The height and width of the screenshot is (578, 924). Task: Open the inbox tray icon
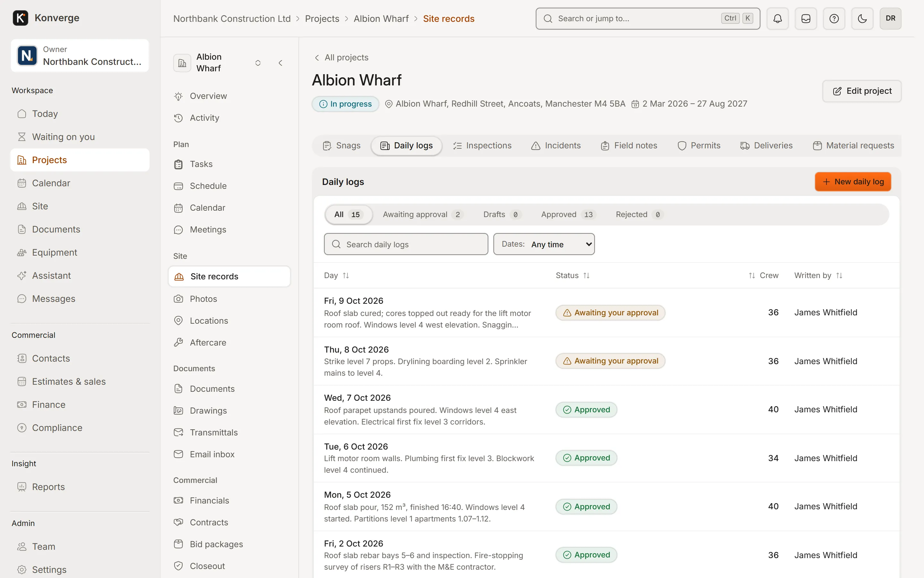[806, 18]
